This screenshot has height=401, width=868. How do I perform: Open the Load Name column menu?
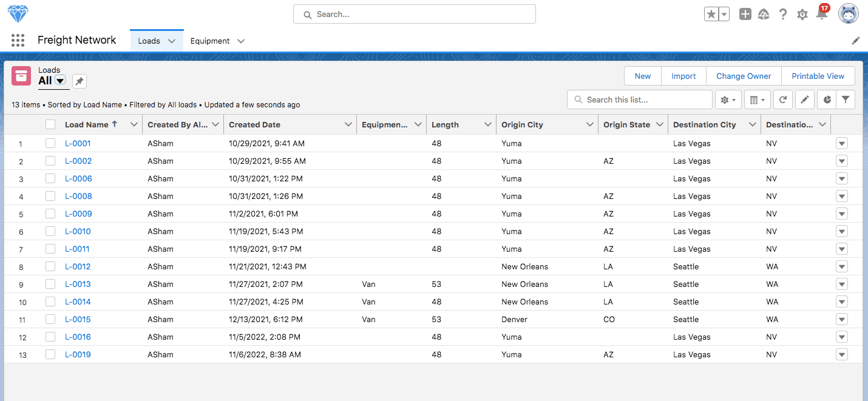point(134,124)
